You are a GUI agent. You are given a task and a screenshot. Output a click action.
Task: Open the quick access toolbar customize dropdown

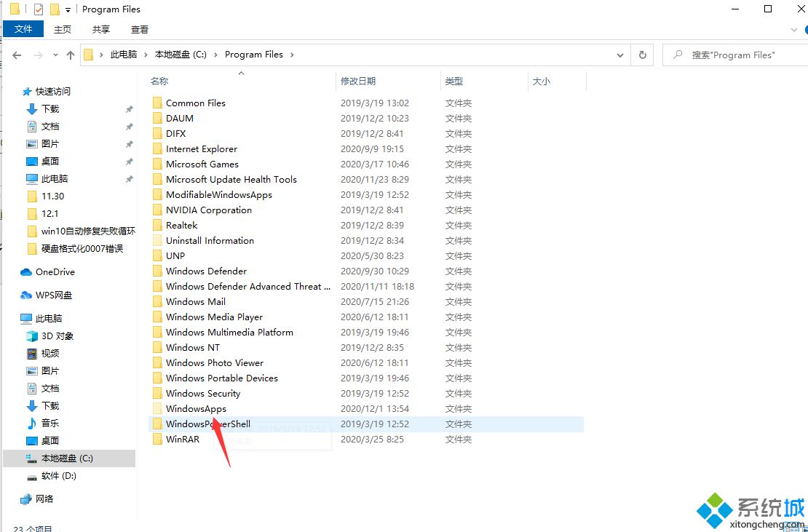pyautogui.click(x=68, y=10)
